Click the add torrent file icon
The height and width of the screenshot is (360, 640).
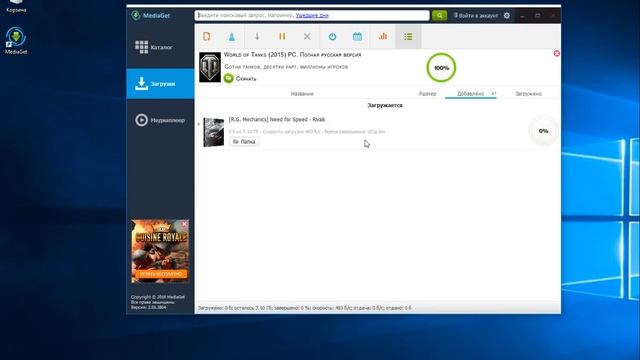207,36
